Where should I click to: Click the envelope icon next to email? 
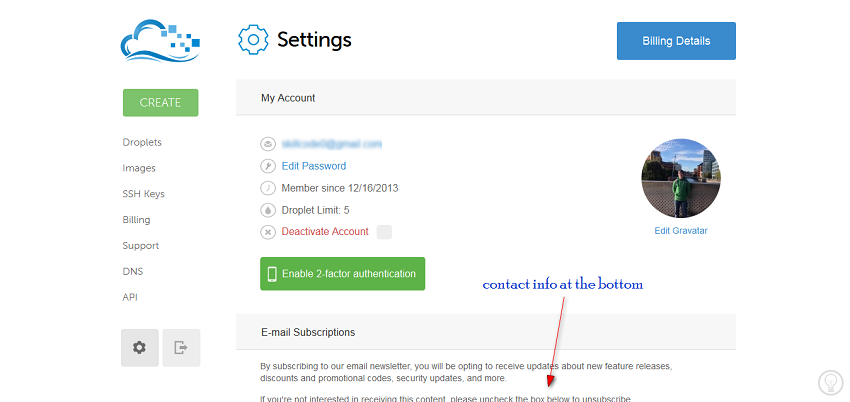(267, 144)
